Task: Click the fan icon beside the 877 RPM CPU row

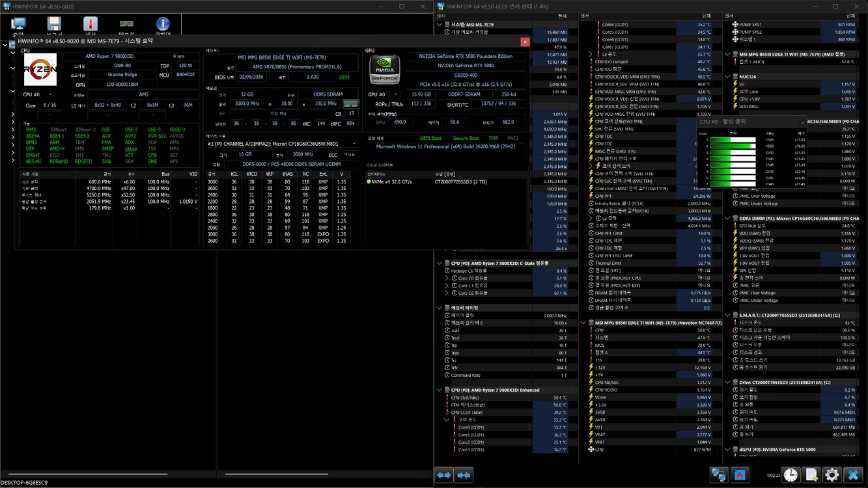Action: pyautogui.click(x=591, y=450)
